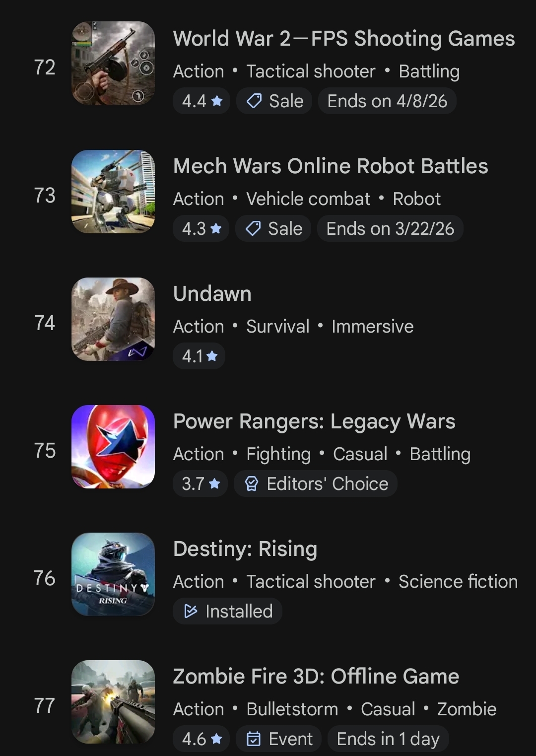Open Undawn game icon with cowboy

point(113,319)
